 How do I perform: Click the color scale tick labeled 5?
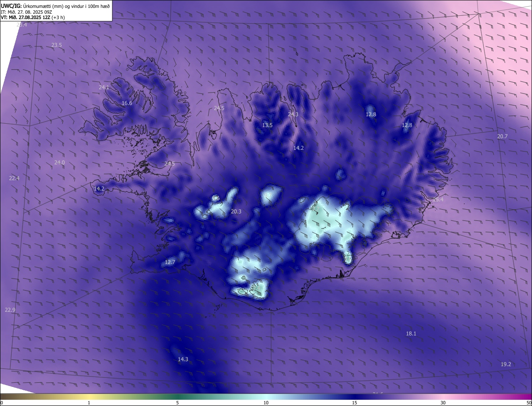pos(177,403)
